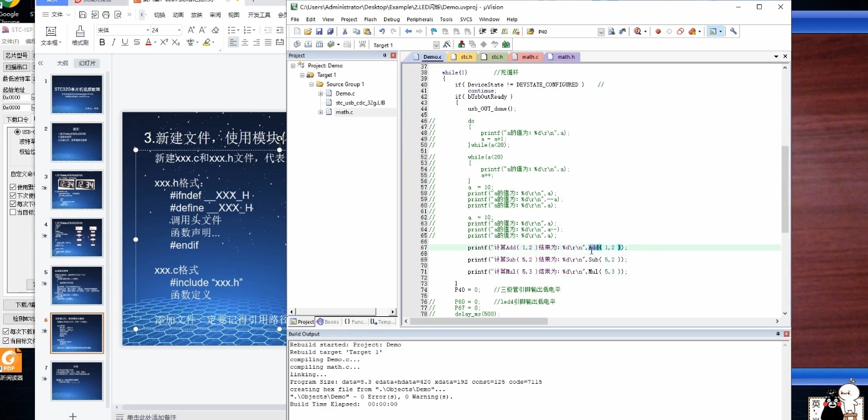The width and height of the screenshot is (868, 420).
Task: Enable the unchecked 当目标 checkbox in STC-ISP options
Action: (13, 212)
